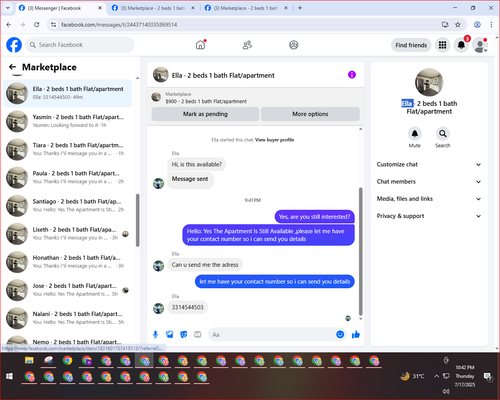Open the Chrome three-dot menu

491,24
